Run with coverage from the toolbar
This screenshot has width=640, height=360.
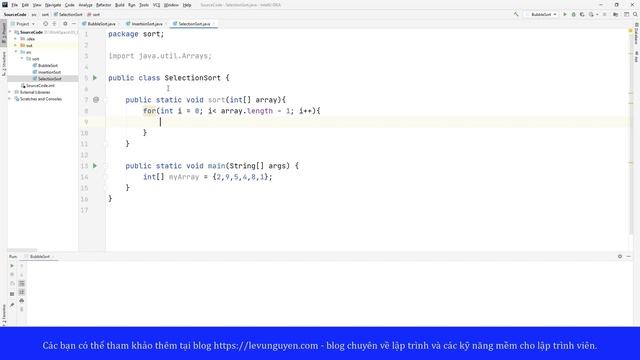click(x=582, y=14)
